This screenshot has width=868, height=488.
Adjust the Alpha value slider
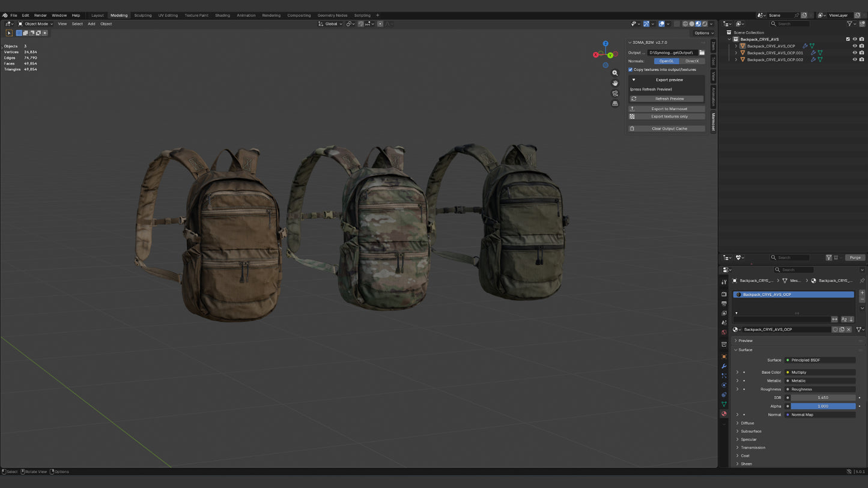coord(823,406)
